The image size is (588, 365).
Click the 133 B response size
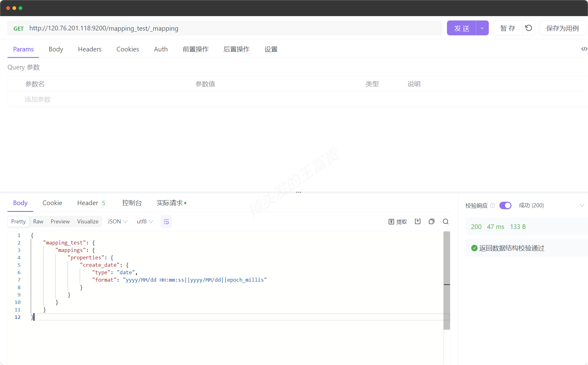coord(518,227)
